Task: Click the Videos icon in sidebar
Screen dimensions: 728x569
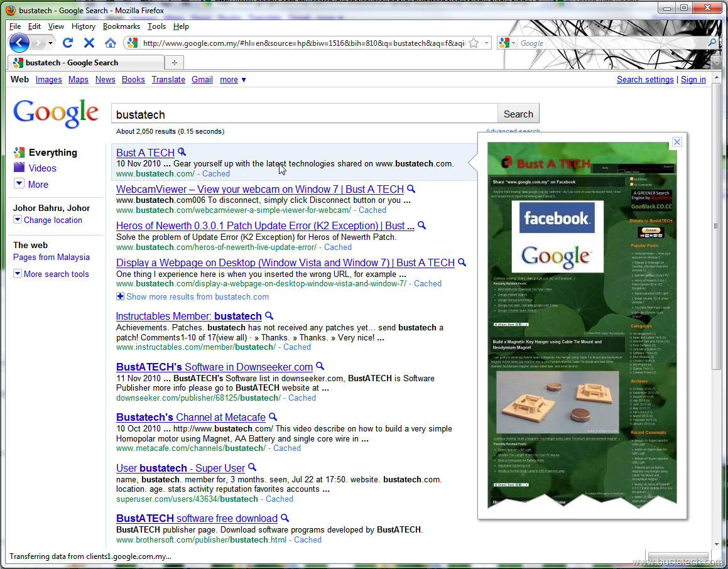Action: coord(19,168)
